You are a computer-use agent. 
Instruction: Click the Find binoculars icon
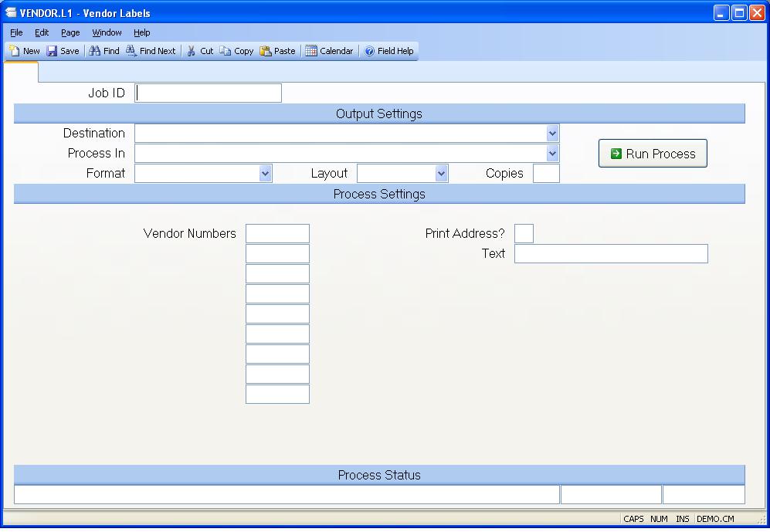click(x=94, y=51)
